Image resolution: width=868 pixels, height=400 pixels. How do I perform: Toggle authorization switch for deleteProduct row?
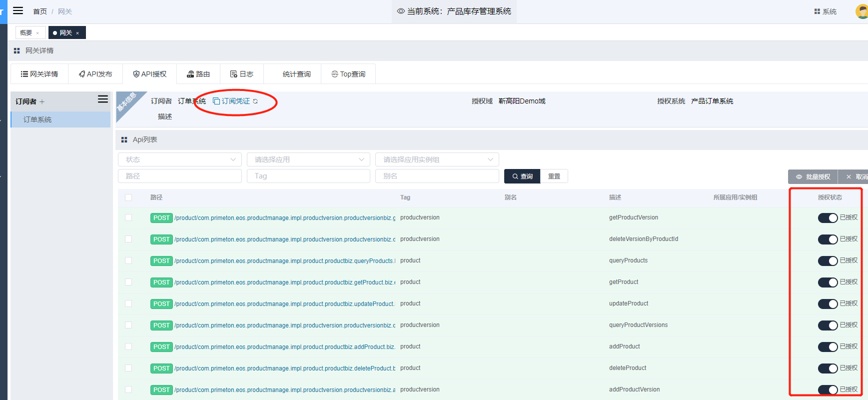click(x=828, y=368)
